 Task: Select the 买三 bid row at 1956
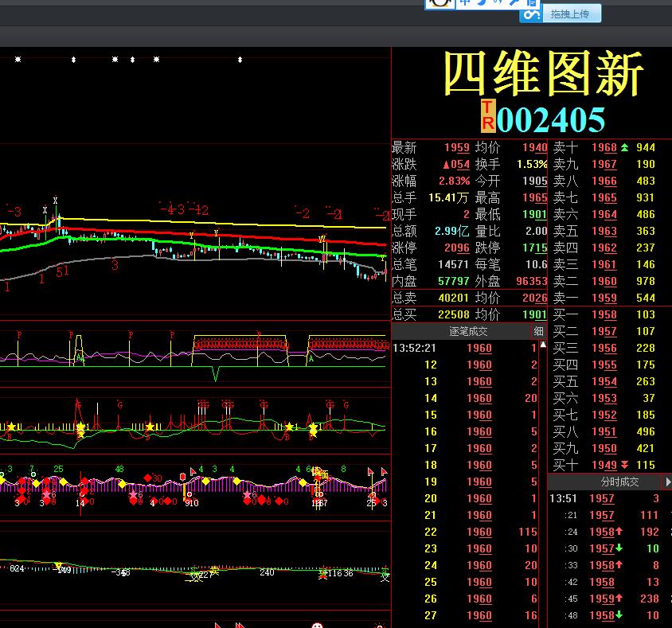pyautogui.click(x=604, y=349)
